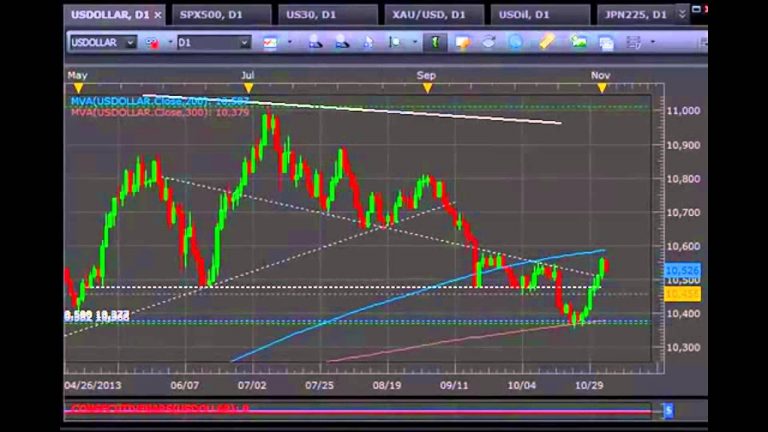This screenshot has width=768, height=432.
Task: Click the Nov timeline marker
Action: [601, 87]
